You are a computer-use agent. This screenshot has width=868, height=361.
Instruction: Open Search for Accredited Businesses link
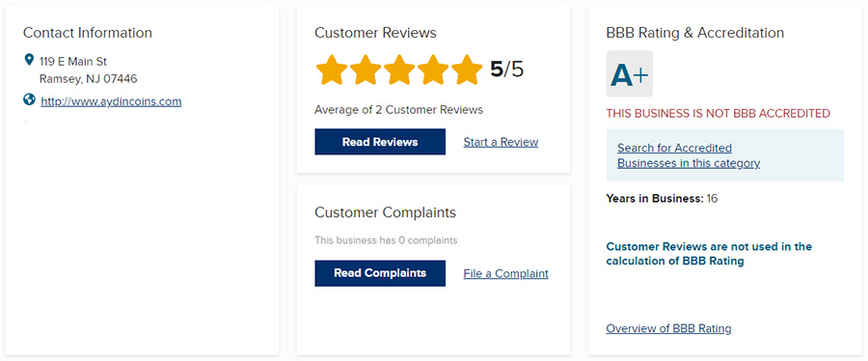689,155
